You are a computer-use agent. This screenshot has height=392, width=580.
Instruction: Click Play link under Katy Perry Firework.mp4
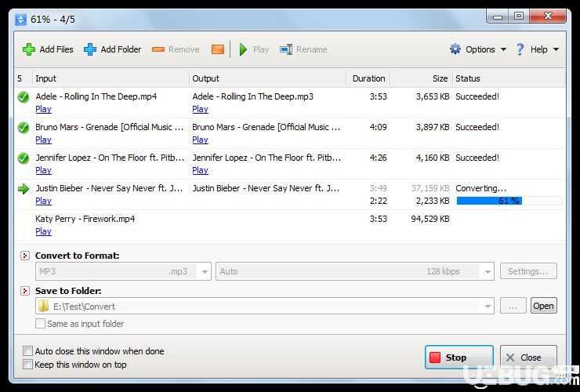tap(43, 231)
